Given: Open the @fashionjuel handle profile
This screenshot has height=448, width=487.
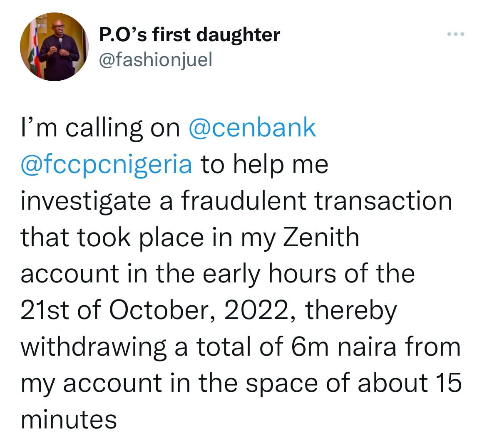Looking at the screenshot, I should tap(156, 59).
